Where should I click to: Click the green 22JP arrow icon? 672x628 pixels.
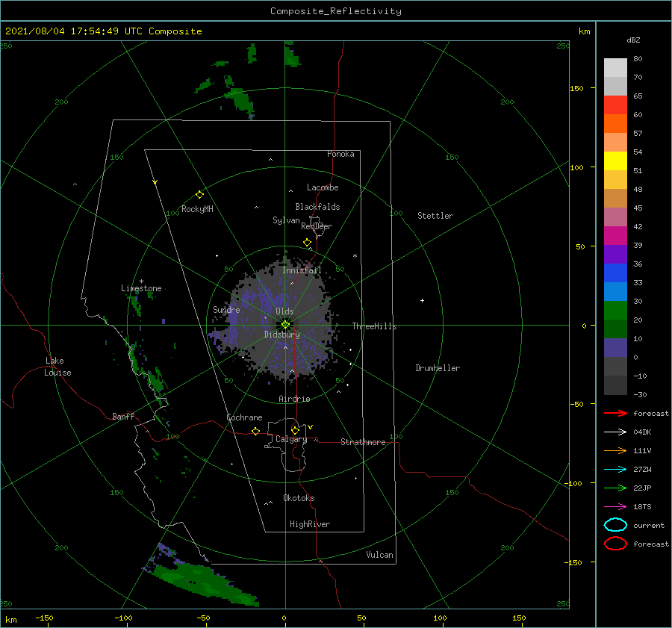click(x=615, y=488)
